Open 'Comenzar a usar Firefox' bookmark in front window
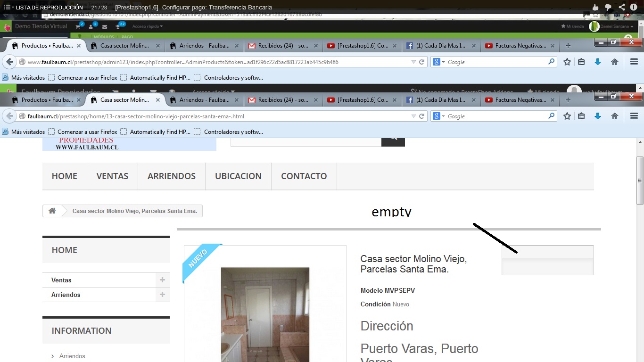Viewport: 644px width, 362px height. point(83,132)
